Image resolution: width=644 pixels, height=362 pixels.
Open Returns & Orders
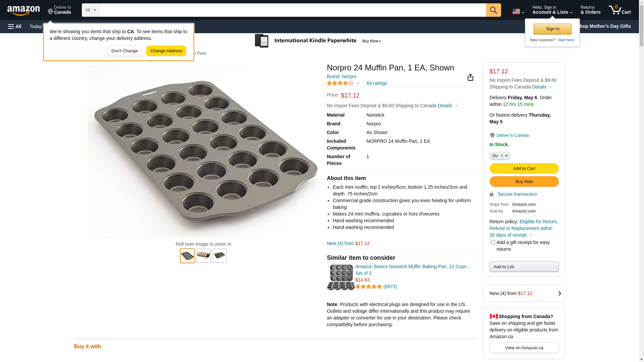point(590,10)
